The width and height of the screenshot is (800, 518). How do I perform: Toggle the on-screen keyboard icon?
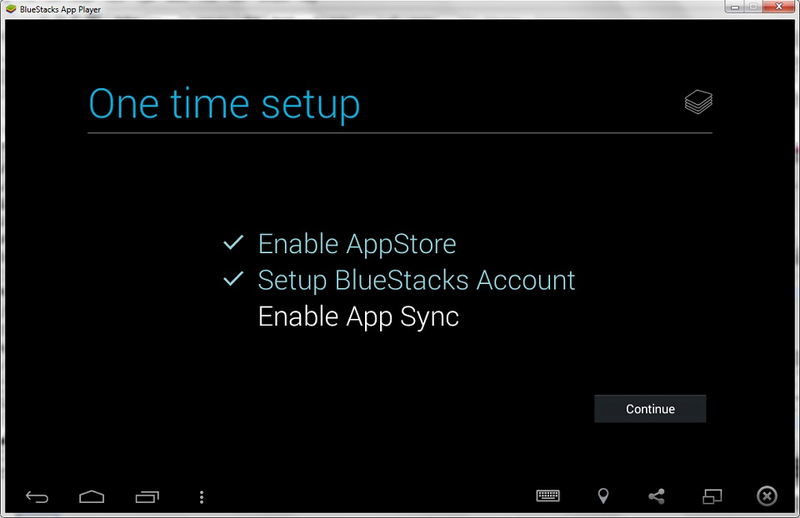click(548, 496)
